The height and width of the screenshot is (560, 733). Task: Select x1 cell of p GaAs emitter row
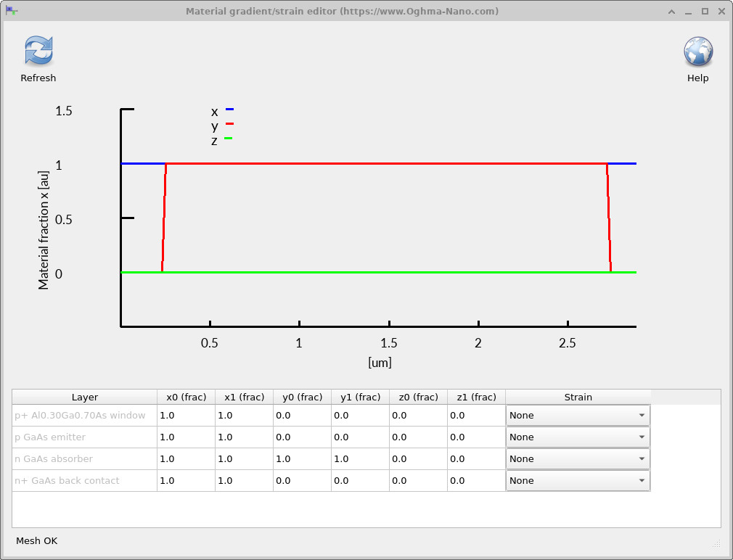tap(244, 437)
